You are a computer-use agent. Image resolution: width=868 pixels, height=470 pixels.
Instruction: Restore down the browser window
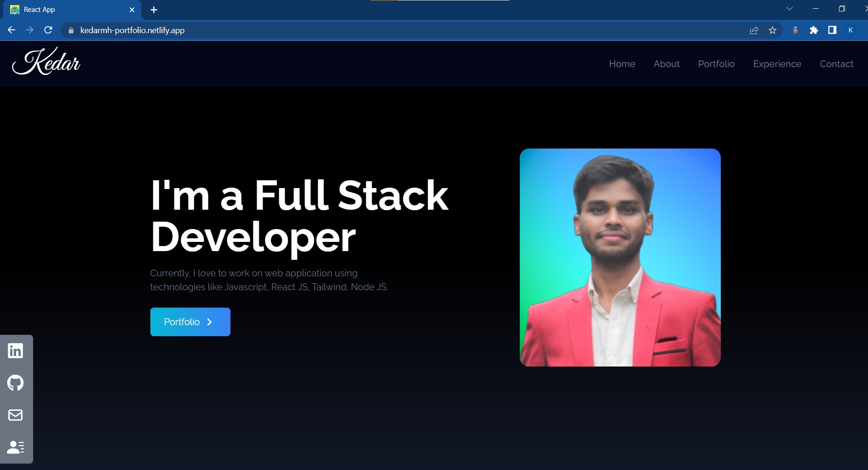click(842, 9)
